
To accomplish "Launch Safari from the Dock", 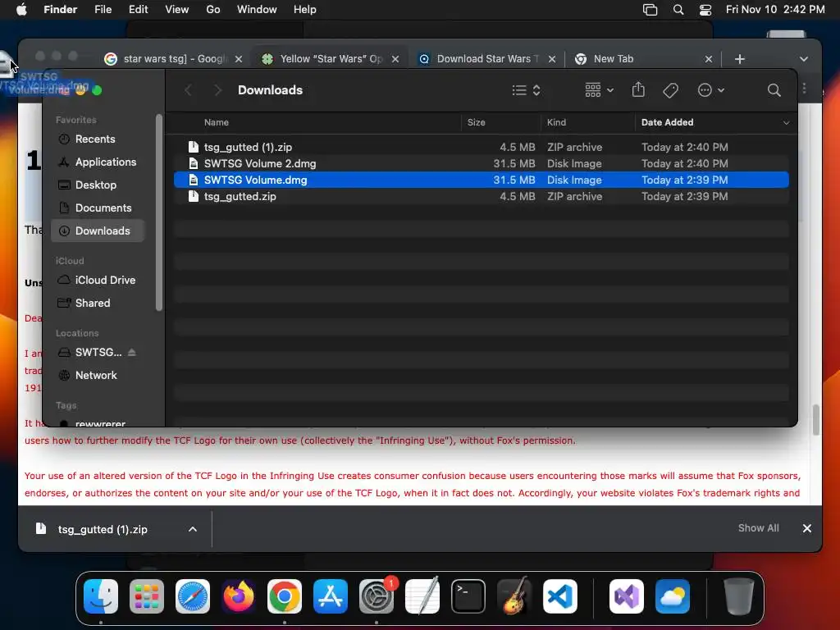I will [x=193, y=596].
